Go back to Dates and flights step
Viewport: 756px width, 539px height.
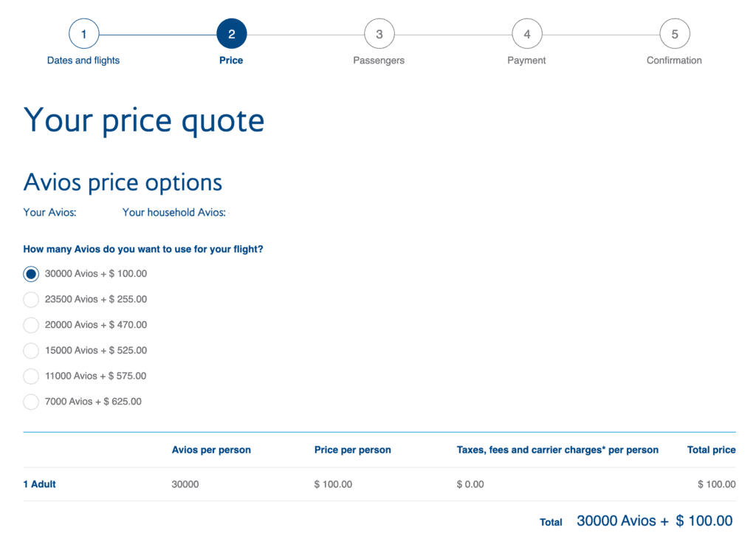(83, 61)
